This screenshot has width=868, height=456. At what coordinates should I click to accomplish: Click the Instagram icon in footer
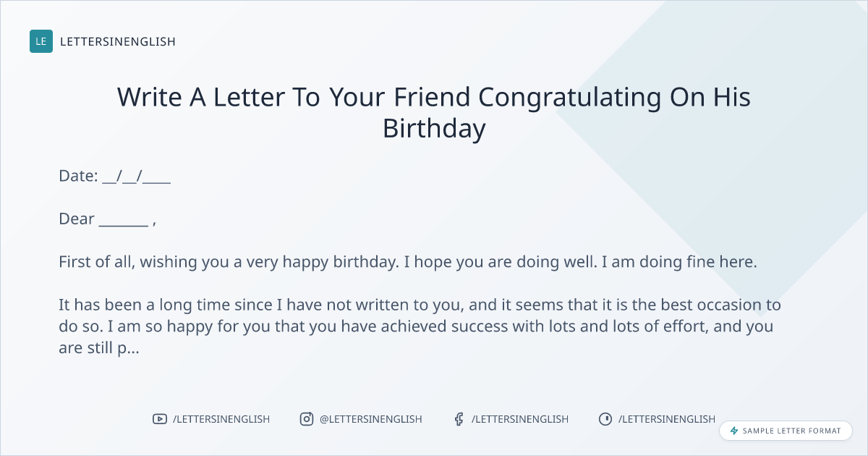tap(307, 419)
